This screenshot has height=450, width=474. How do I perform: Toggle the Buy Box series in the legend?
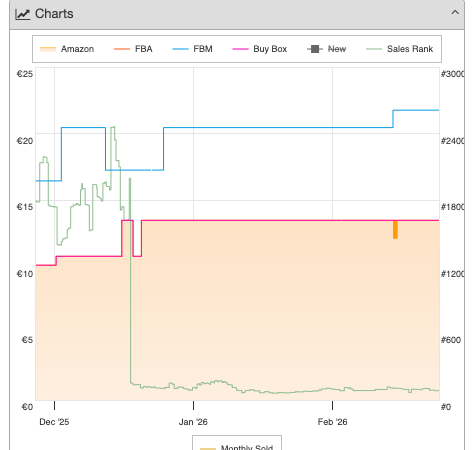point(259,49)
